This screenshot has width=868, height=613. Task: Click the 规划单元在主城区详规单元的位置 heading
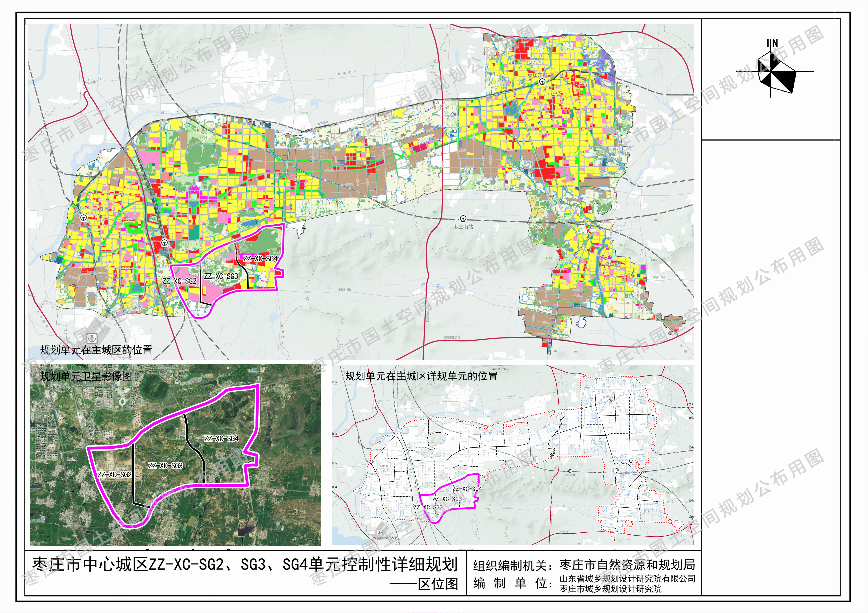pyautogui.click(x=422, y=376)
